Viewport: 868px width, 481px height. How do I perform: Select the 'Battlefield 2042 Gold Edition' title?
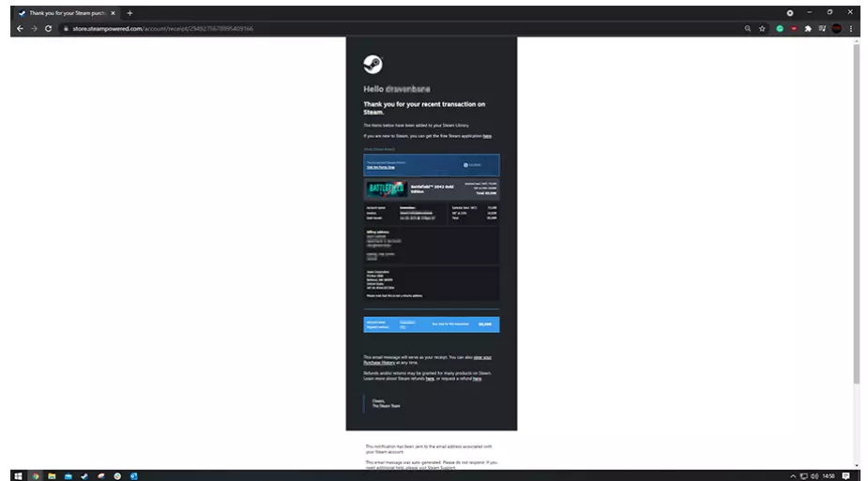[x=432, y=189]
